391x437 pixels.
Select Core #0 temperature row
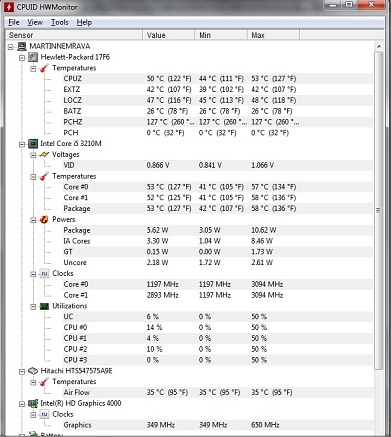coord(217,187)
